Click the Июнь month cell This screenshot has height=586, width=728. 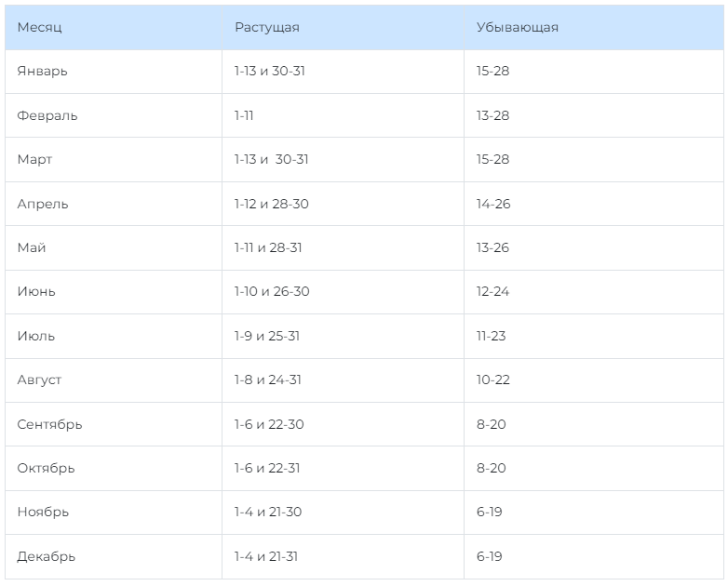point(36,291)
